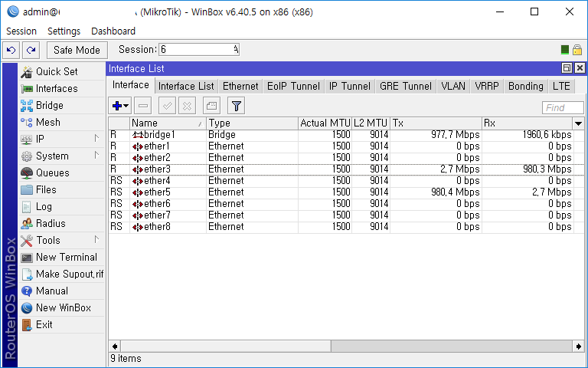Sort by Actual MTU column header
This screenshot has width=588, height=368.
[x=325, y=123]
